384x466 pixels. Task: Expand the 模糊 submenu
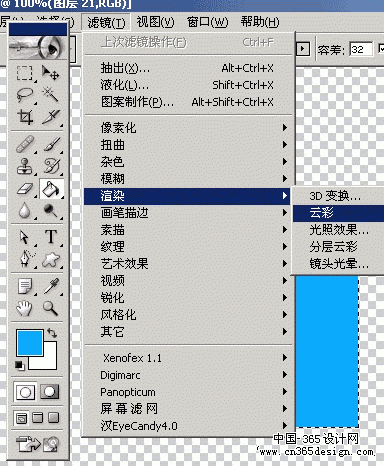[187, 179]
